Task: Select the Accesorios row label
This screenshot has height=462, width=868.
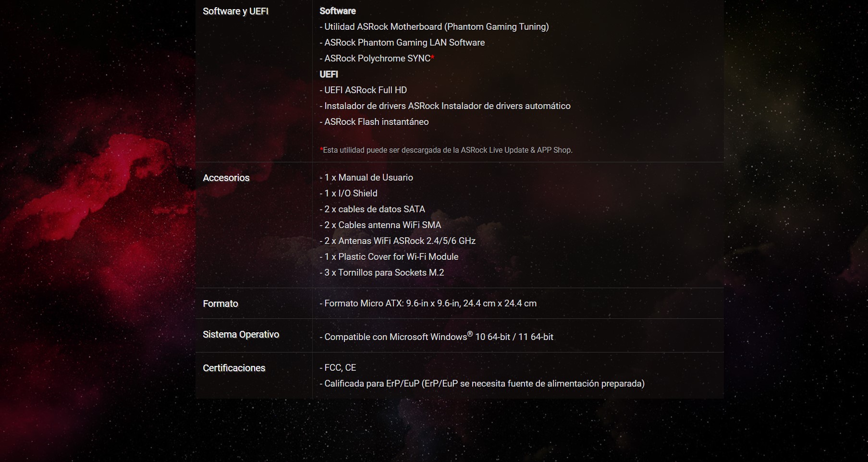Action: (x=226, y=178)
